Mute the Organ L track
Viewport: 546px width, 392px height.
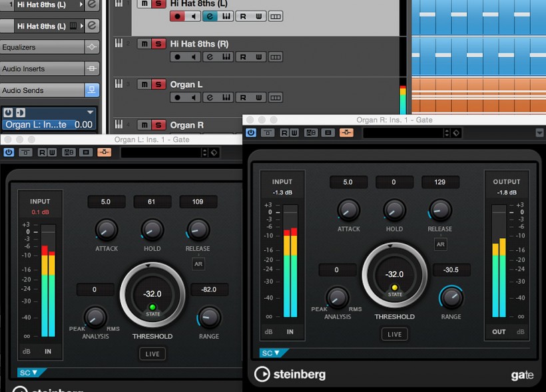(x=144, y=85)
